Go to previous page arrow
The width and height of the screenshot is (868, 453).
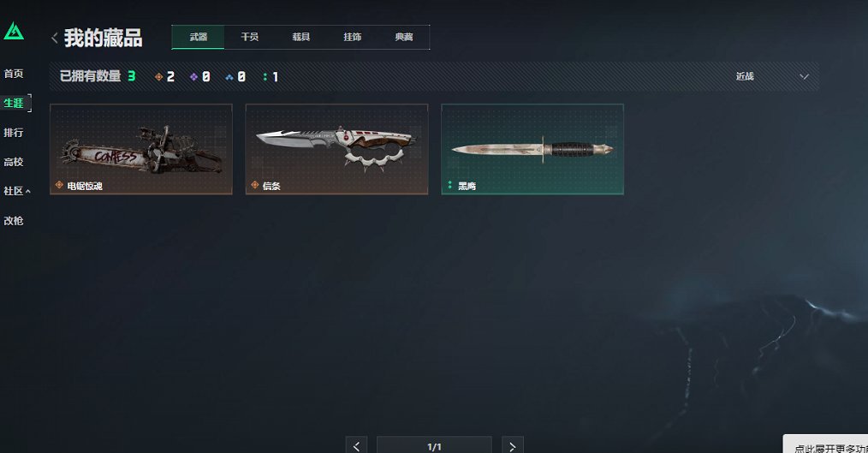[x=356, y=446]
